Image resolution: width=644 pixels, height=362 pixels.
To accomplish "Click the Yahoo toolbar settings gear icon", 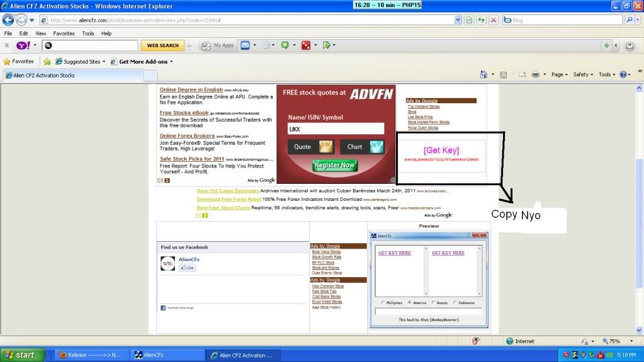I will click(629, 45).
